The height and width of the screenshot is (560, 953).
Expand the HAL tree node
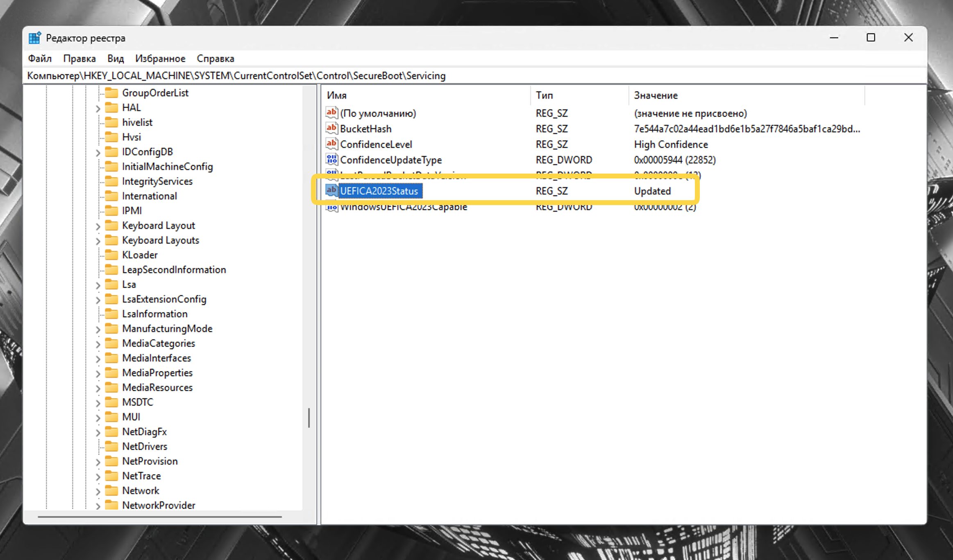click(98, 108)
